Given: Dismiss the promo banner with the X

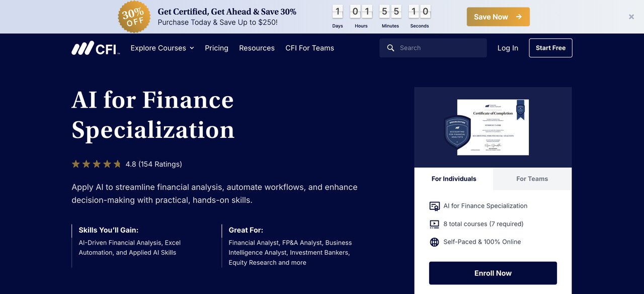Looking at the screenshot, I should (x=631, y=17).
